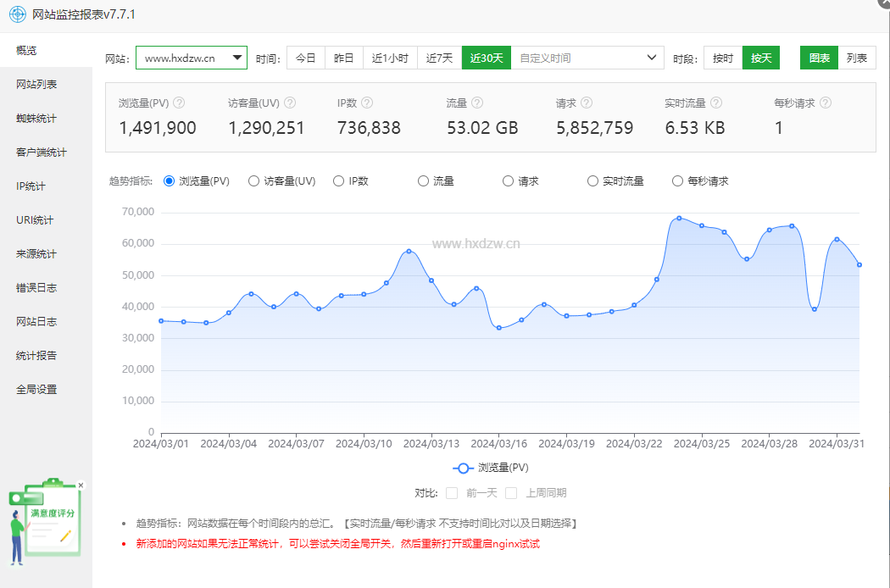The width and height of the screenshot is (890, 588).
Task: Click the help icon beside IP数
Action: click(x=367, y=103)
